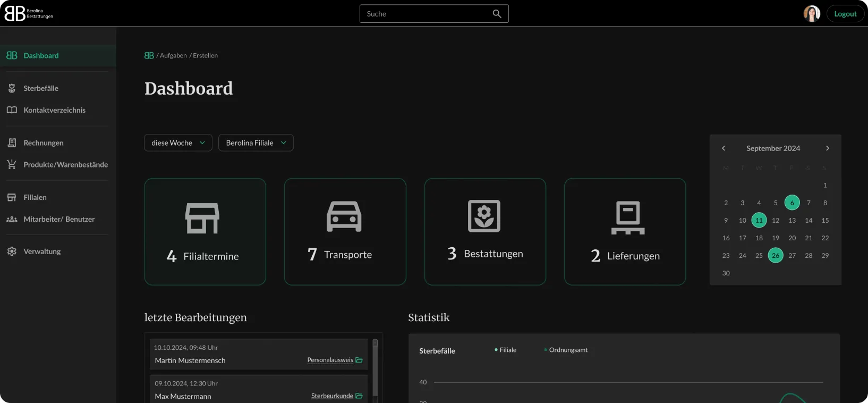Click timestamp 09.10.2024, 12:30 Uhr
The height and width of the screenshot is (403, 868).
click(186, 383)
